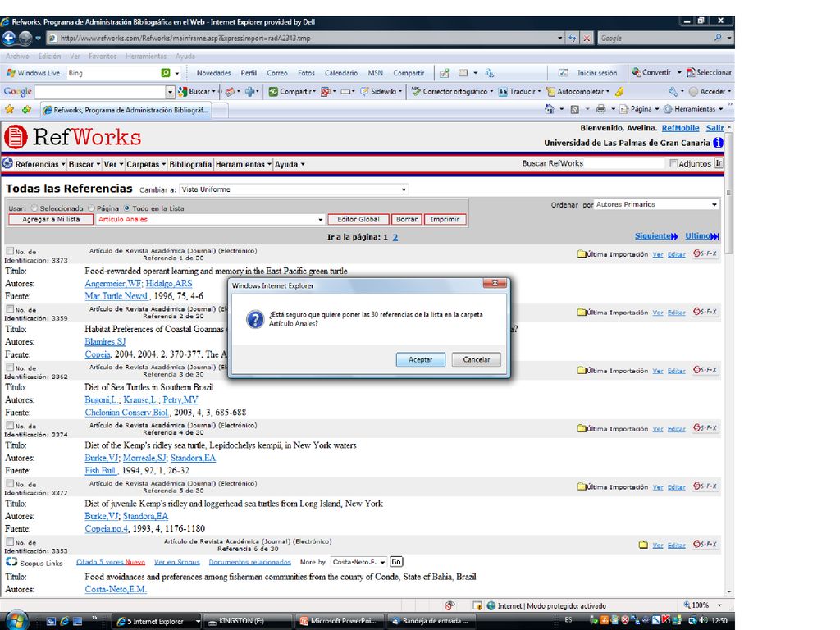Click the SFX icon for reference 3362
Image resolution: width=840 pixels, height=630 pixels.
click(705, 370)
